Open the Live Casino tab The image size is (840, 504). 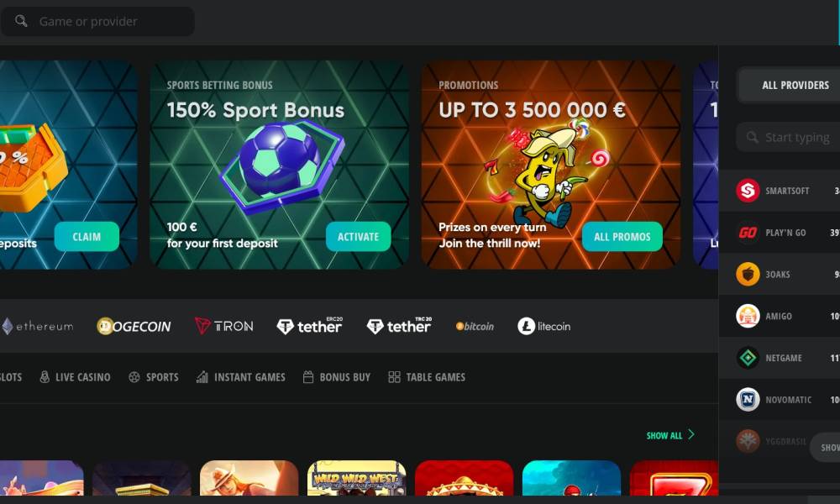point(75,377)
